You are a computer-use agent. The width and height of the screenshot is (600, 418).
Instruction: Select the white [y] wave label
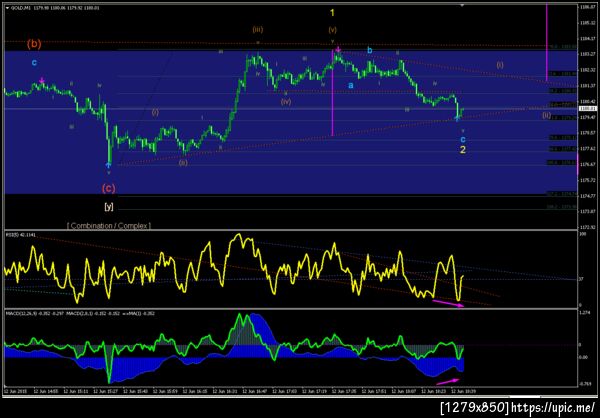[x=109, y=207]
